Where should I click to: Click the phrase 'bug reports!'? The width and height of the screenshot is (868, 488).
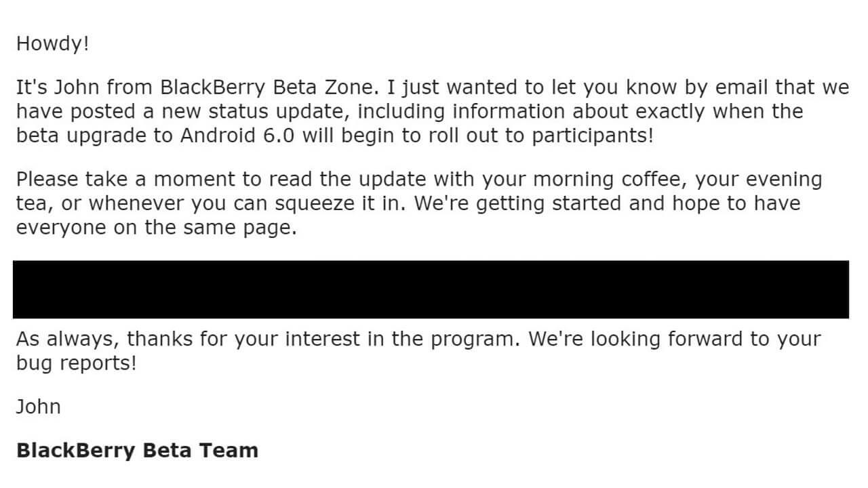pos(76,363)
